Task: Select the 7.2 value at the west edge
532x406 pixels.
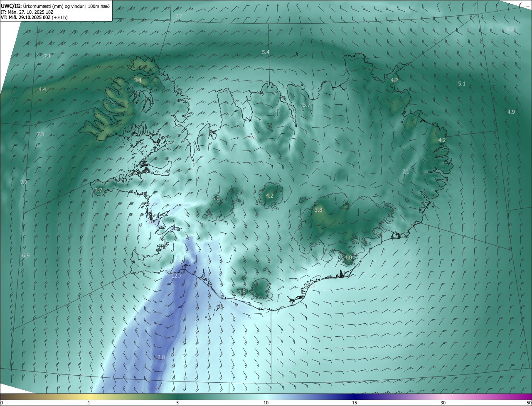Action: pyautogui.click(x=24, y=182)
